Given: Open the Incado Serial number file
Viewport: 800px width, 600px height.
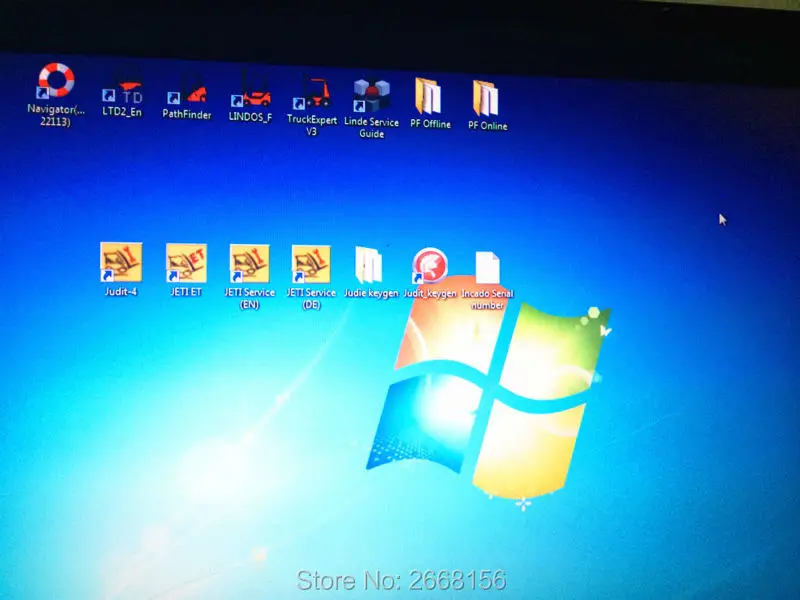Looking at the screenshot, I should pos(487,267).
